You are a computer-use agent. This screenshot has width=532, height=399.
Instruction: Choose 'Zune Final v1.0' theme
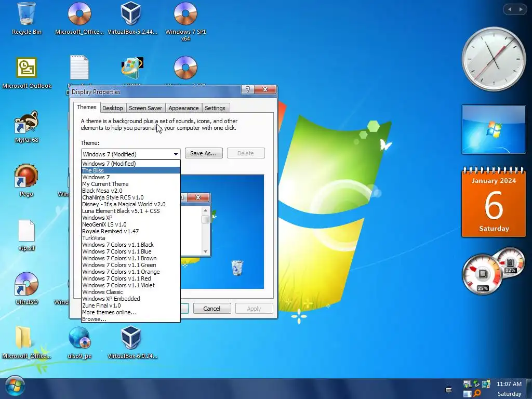130,305
